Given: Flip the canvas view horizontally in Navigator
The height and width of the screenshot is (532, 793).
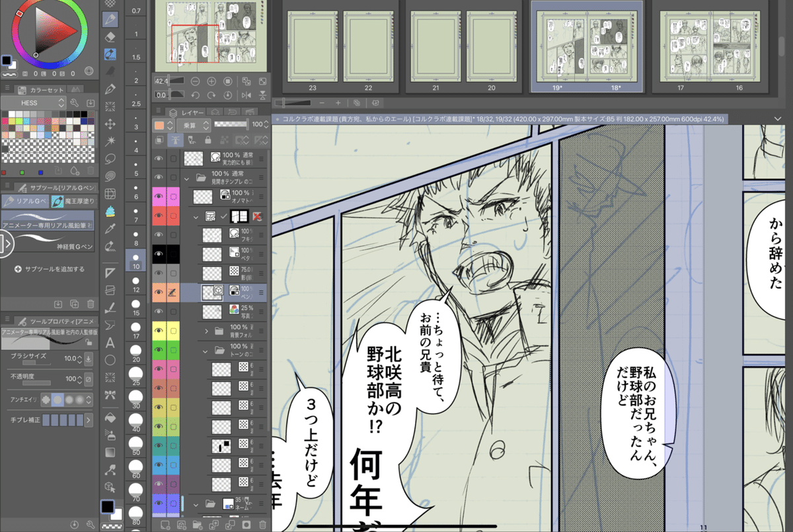Looking at the screenshot, I should click(x=246, y=95).
